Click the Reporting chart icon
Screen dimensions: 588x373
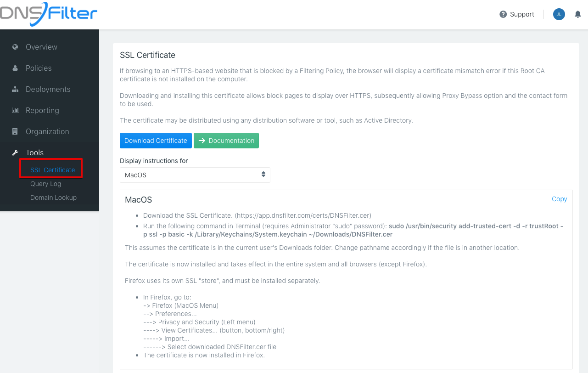(15, 110)
